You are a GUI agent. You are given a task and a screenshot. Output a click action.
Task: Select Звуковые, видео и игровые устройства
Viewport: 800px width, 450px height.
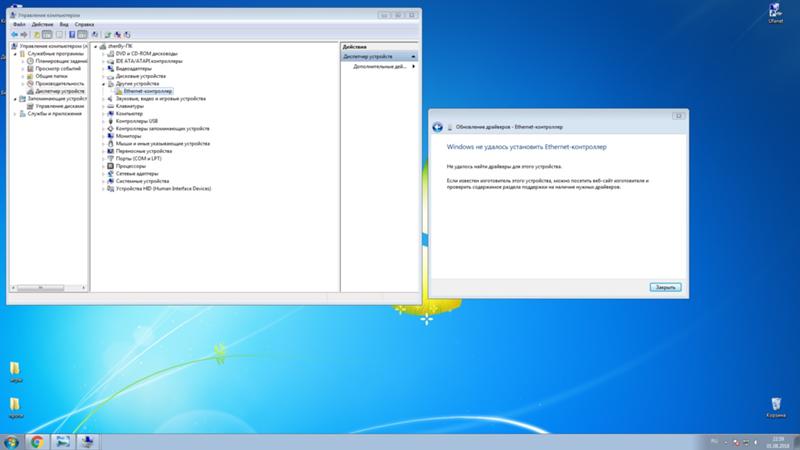161,98
